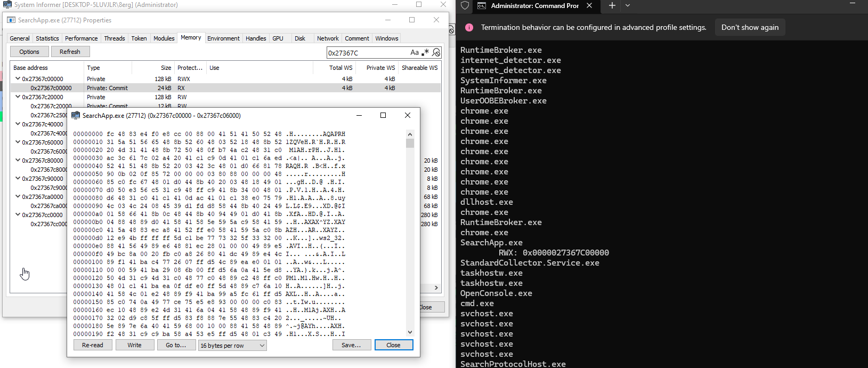Open the Threads tab
Image resolution: width=868 pixels, height=368 pixels.
pos(115,38)
